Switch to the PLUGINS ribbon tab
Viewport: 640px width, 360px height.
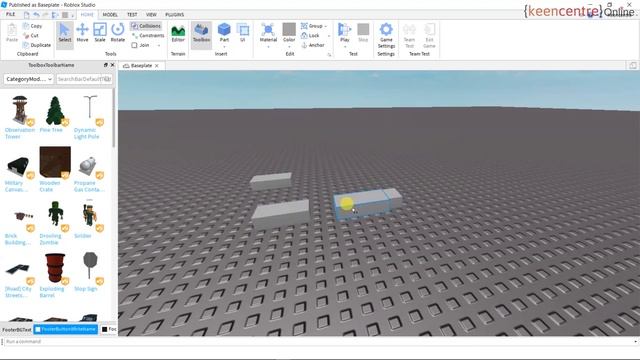coord(174,15)
